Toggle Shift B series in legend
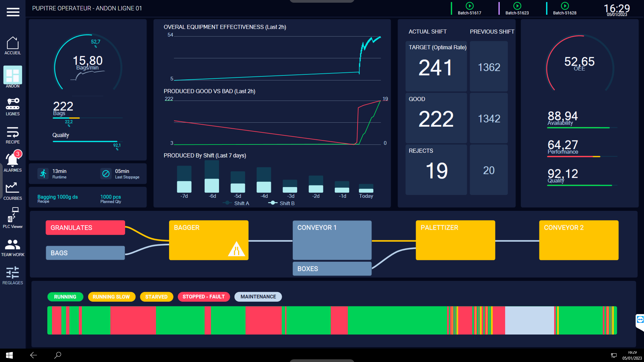The image size is (644, 362). click(x=282, y=203)
